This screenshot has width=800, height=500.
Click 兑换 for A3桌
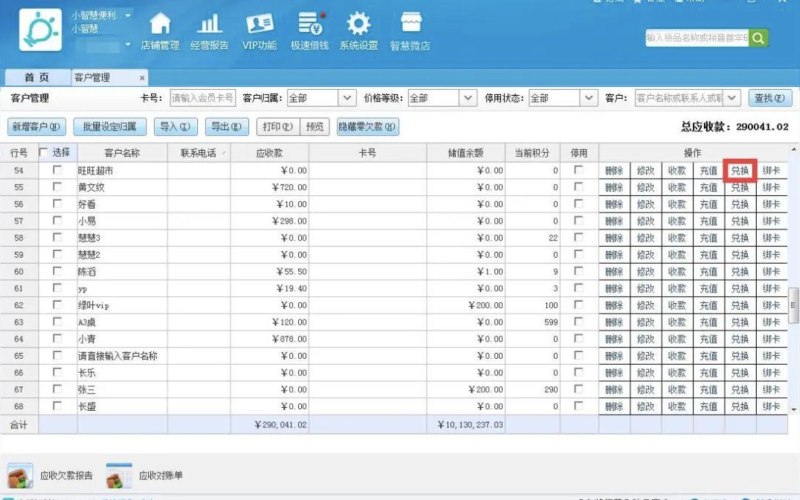click(x=740, y=322)
